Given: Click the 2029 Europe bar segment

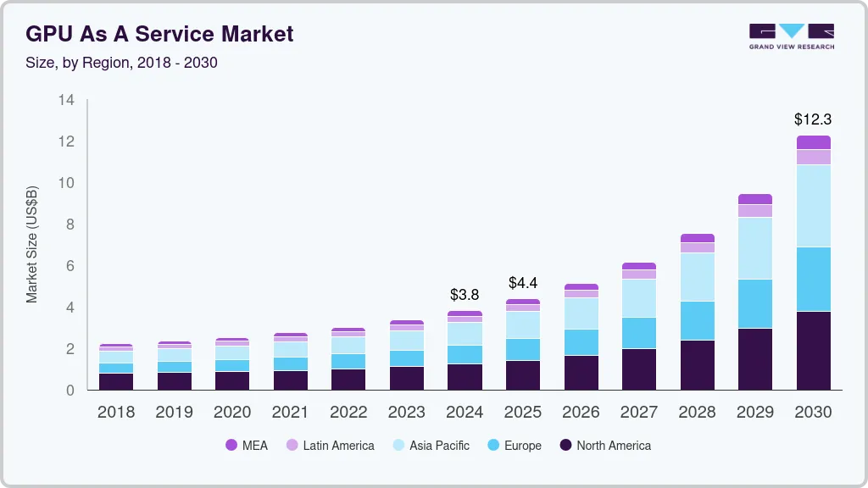Looking at the screenshot, I should (x=755, y=303).
